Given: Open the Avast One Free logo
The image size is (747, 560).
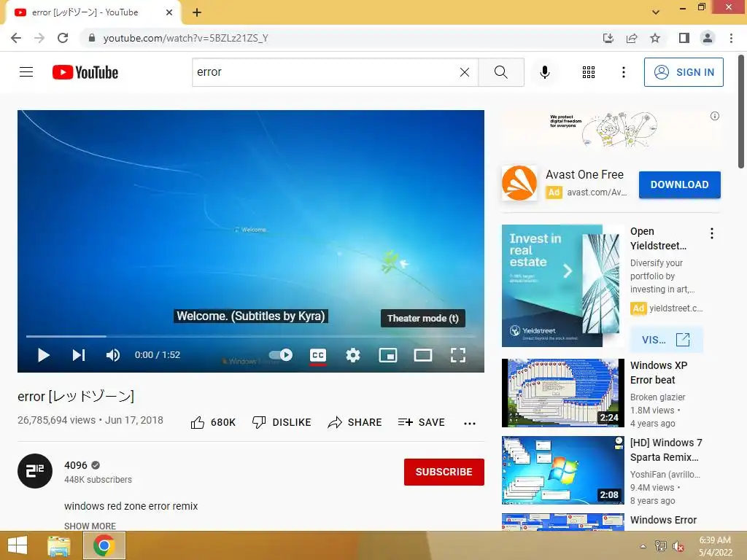Looking at the screenshot, I should coord(519,183).
